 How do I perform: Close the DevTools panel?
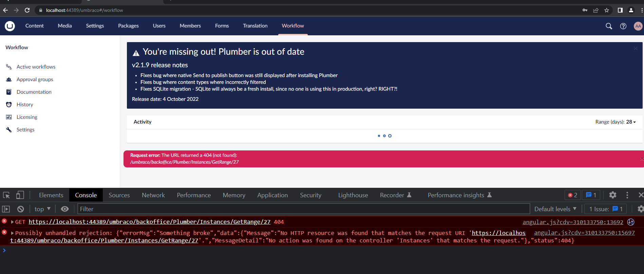[x=641, y=195]
